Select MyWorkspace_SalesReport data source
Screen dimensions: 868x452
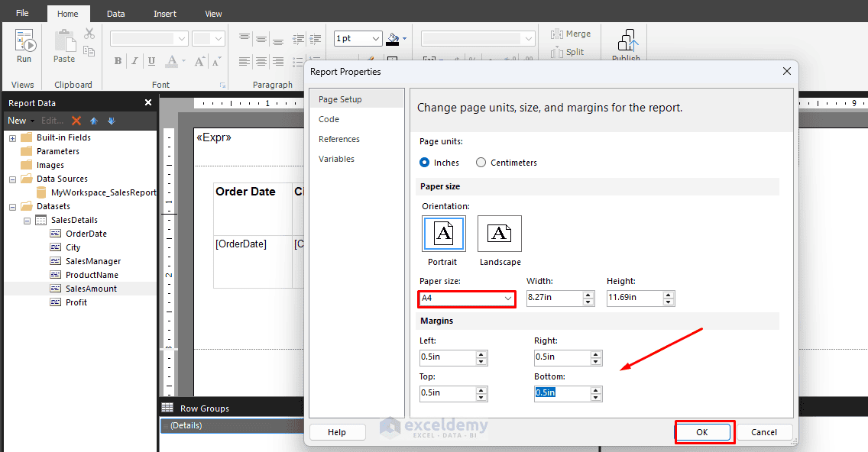[x=103, y=192]
